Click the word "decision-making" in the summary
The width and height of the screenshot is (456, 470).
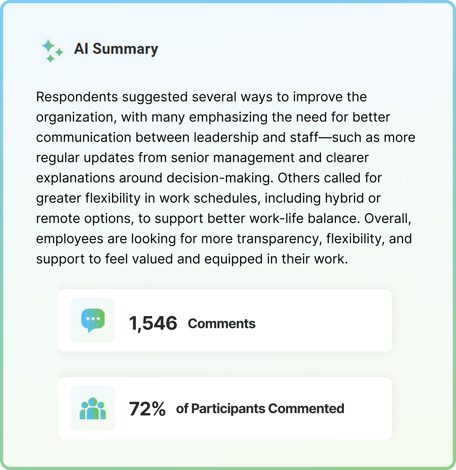click(x=218, y=178)
